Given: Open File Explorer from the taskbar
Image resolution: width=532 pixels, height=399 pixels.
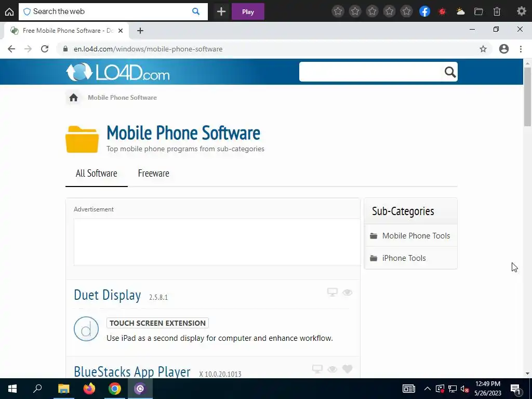Looking at the screenshot, I should click(63, 389).
